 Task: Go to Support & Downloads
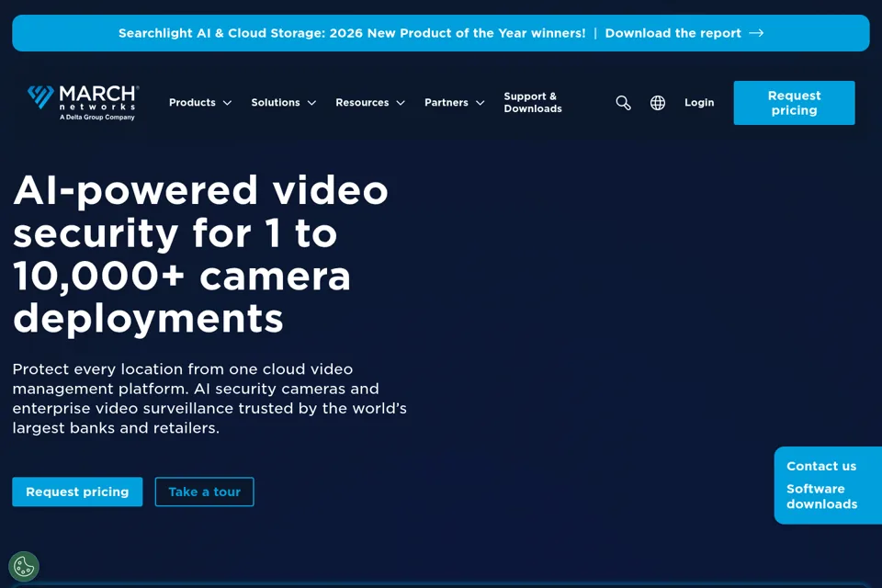pyautogui.click(x=533, y=102)
